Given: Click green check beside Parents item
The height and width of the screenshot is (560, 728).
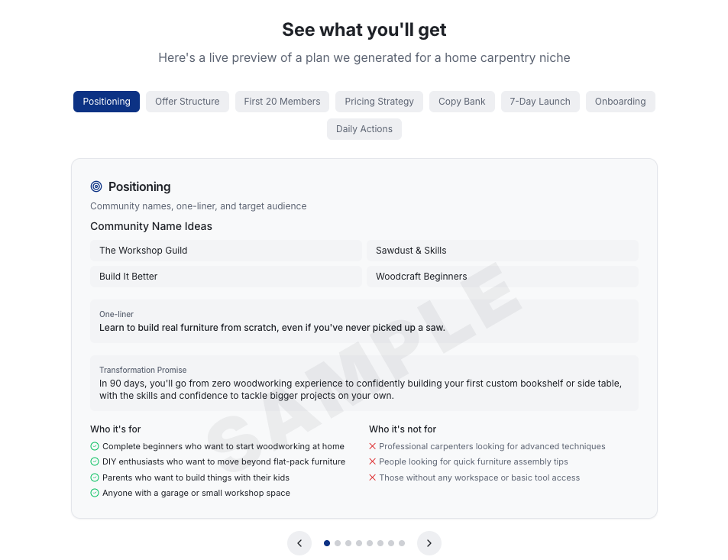Looking at the screenshot, I should (x=95, y=477).
